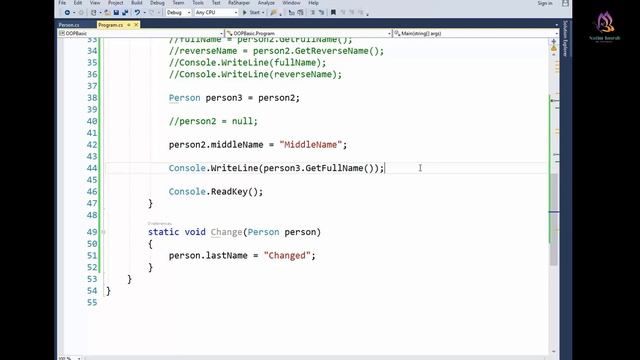
Task: Toggle a bookmark with the Bookmark icon
Action: pyautogui.click(x=333, y=13)
